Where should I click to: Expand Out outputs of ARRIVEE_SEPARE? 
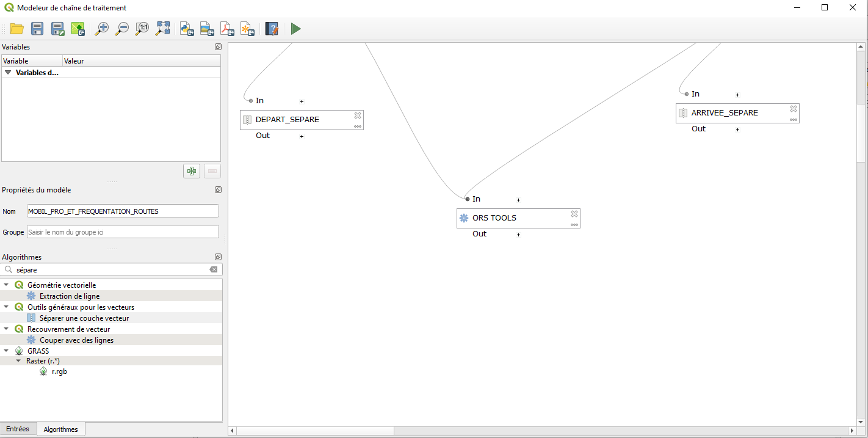pyautogui.click(x=737, y=130)
